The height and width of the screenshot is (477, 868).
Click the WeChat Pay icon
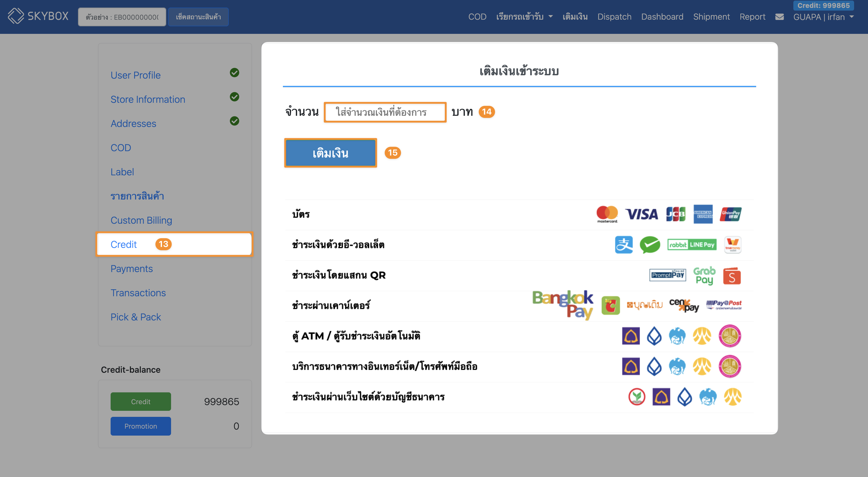650,245
